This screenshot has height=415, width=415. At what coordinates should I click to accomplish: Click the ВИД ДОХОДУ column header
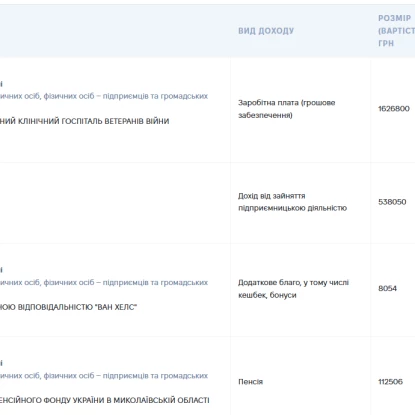[x=266, y=31]
